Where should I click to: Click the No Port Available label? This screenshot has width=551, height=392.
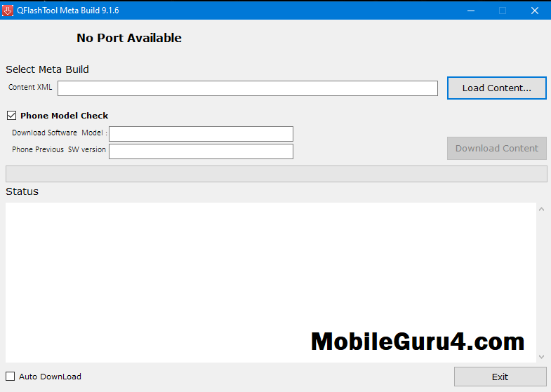pos(129,38)
